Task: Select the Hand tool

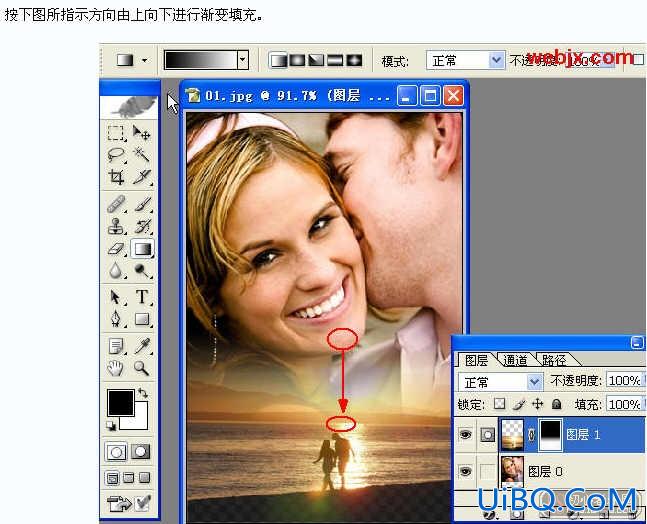Action: (x=116, y=368)
